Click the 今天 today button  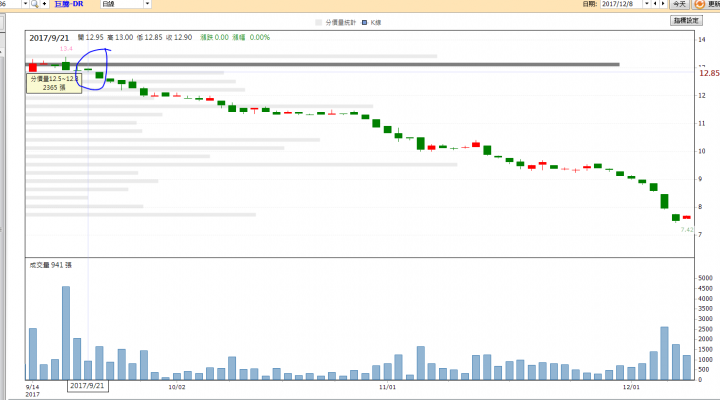(680, 4)
